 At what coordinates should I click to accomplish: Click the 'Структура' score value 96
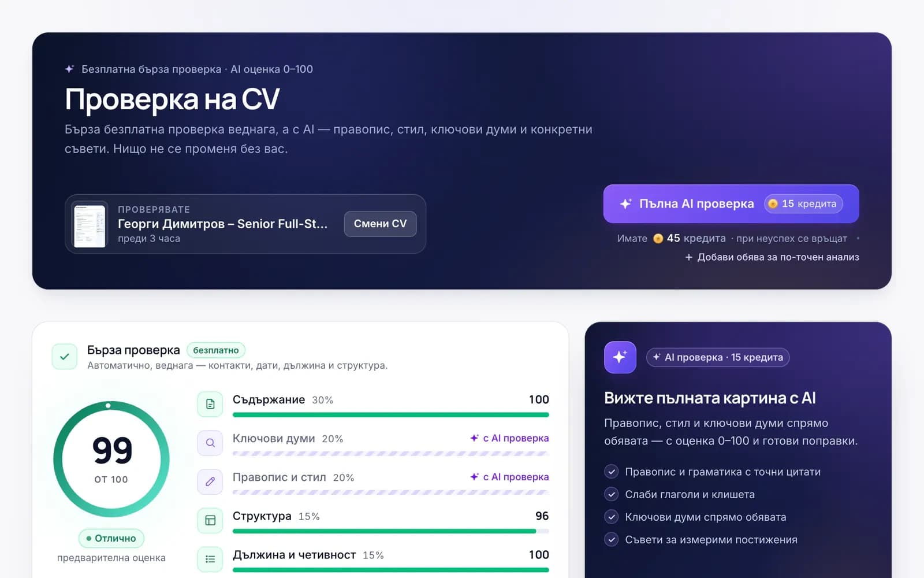point(542,516)
